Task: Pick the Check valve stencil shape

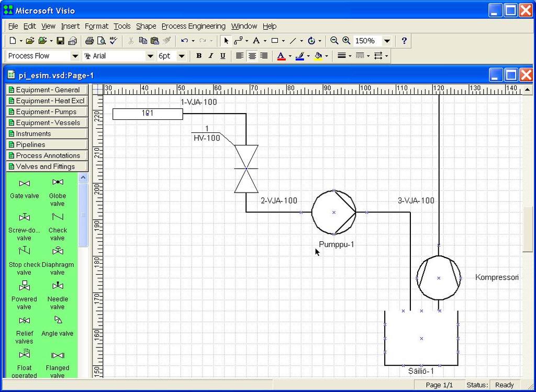Action: tap(58, 227)
